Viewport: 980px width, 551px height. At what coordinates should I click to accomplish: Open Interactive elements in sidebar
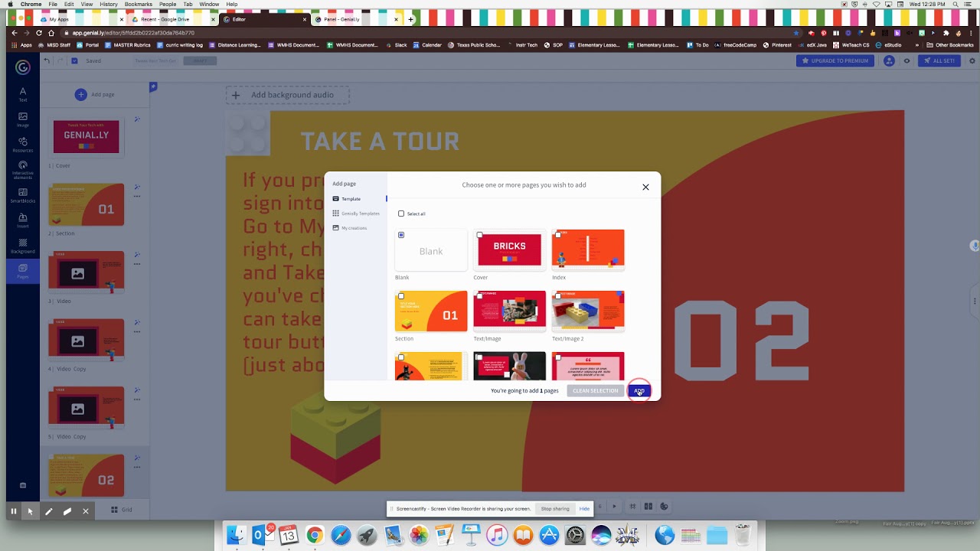coord(23,170)
